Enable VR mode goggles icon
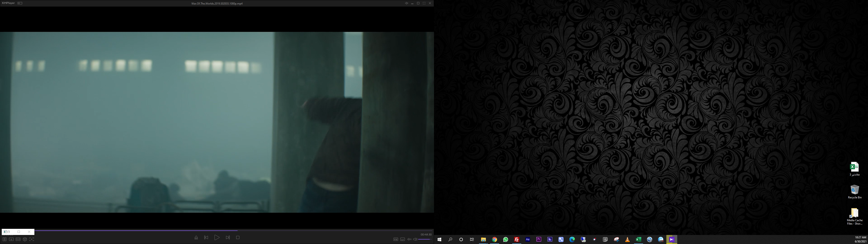 18,239
